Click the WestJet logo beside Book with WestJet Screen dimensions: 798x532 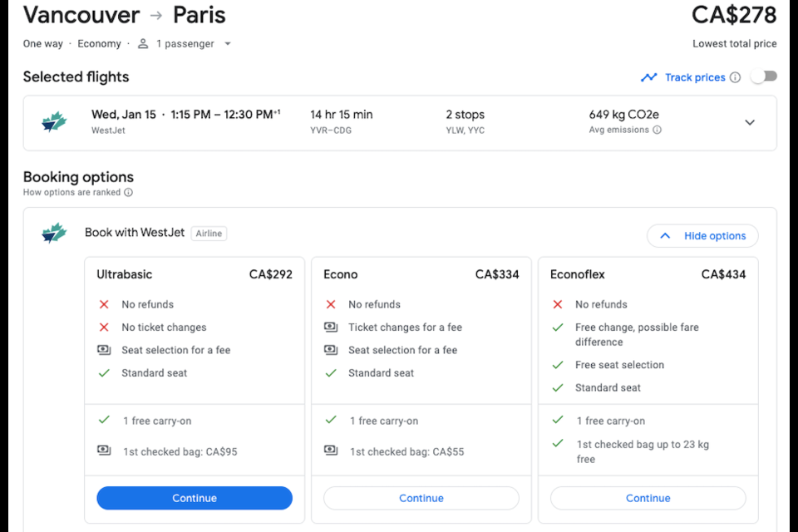(54, 233)
